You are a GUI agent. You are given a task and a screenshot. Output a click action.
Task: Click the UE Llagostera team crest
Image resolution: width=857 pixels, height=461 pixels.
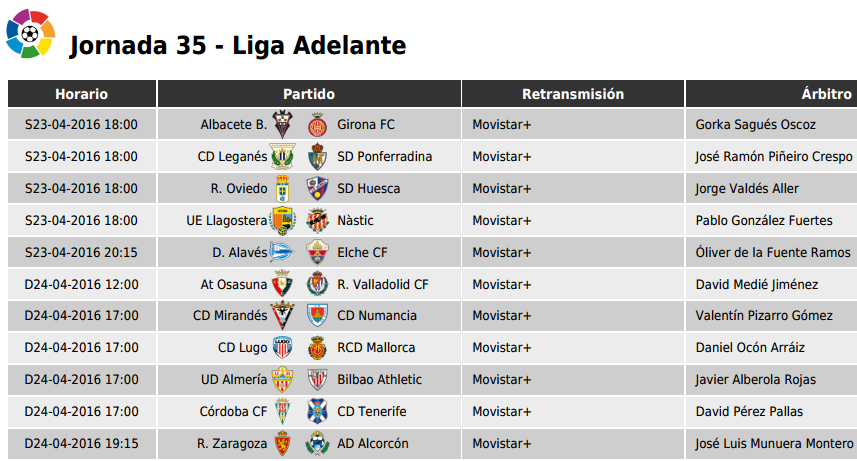(283, 220)
